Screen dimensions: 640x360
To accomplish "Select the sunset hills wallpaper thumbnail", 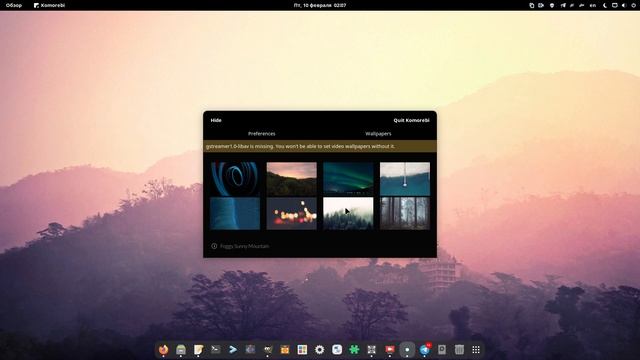I will [x=291, y=179].
